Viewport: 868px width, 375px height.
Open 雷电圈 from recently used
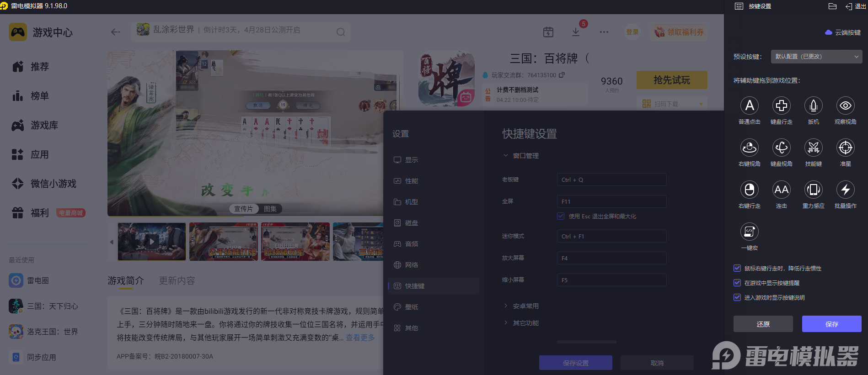pyautogui.click(x=29, y=280)
